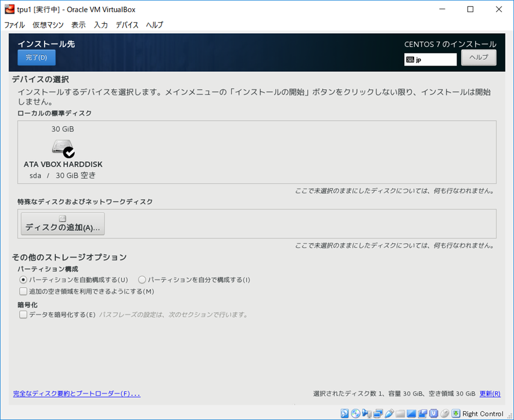Select the ATA VBOX HARDDISK disk
This screenshot has height=420, width=514.
62,149
